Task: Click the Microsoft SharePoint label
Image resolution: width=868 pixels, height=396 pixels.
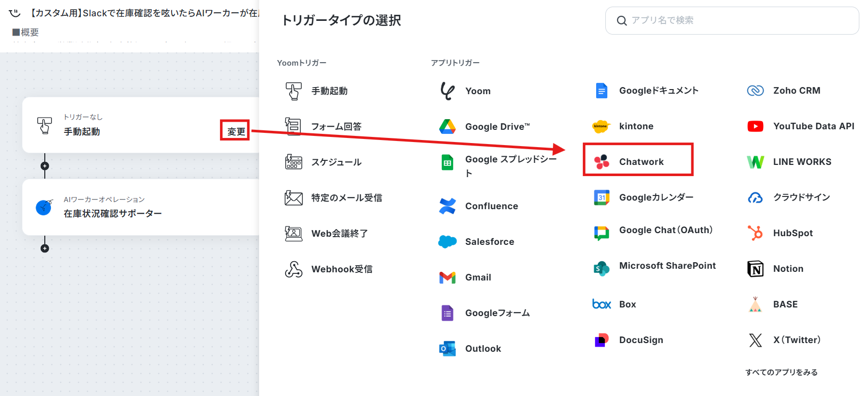Action: (x=667, y=266)
